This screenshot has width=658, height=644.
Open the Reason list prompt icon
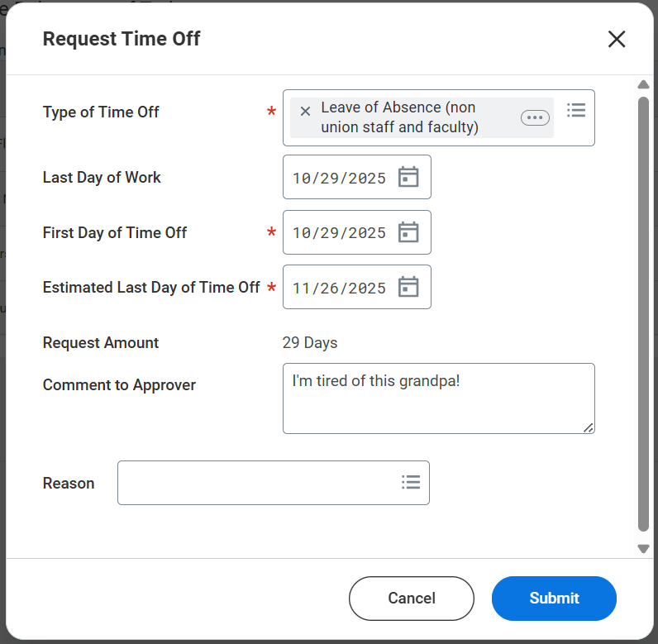point(411,482)
